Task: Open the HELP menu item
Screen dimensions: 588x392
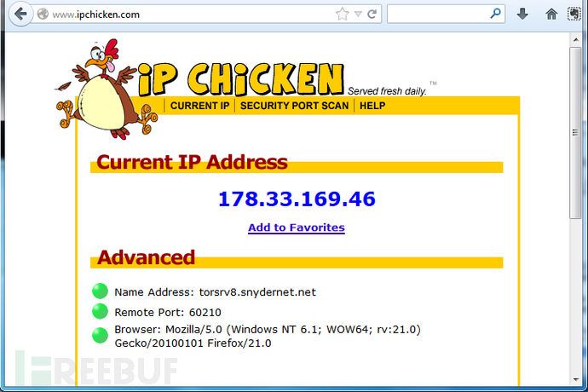Action: coord(372,106)
